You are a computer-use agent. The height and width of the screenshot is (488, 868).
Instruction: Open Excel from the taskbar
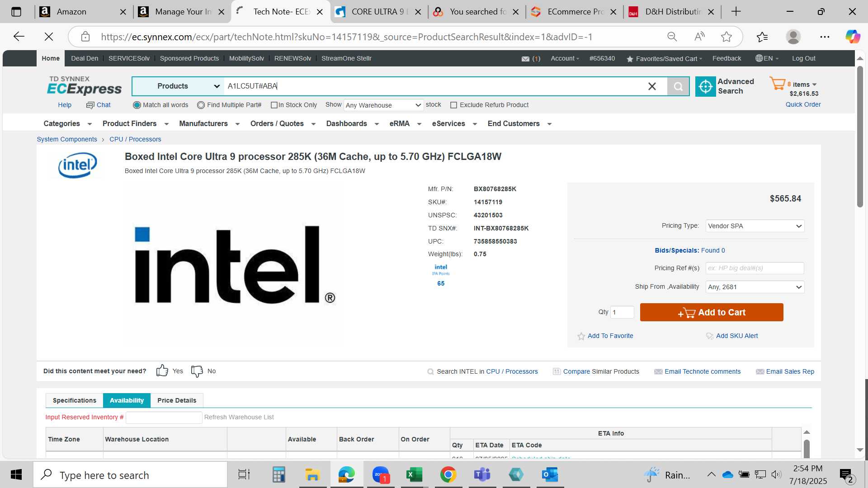(414, 474)
